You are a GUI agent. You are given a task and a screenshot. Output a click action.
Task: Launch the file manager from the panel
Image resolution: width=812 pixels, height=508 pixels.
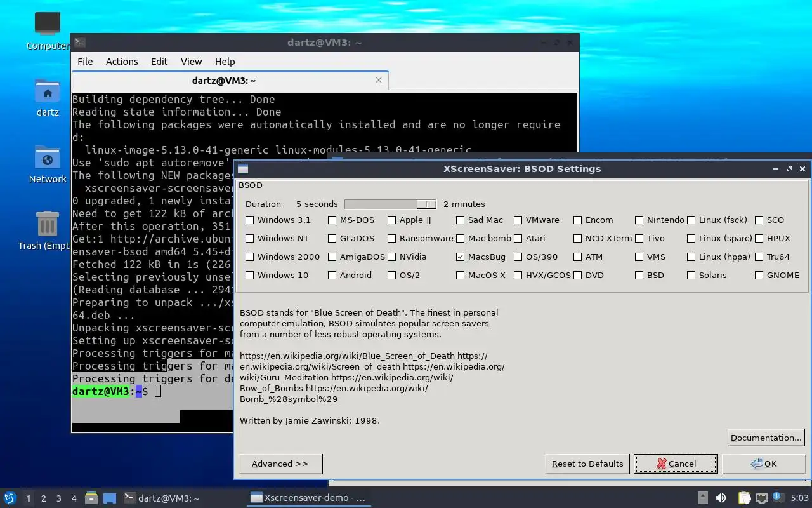[91, 498]
